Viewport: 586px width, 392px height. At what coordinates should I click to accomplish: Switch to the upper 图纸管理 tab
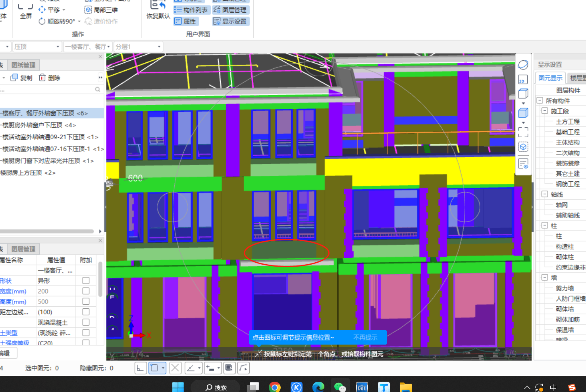23,65
